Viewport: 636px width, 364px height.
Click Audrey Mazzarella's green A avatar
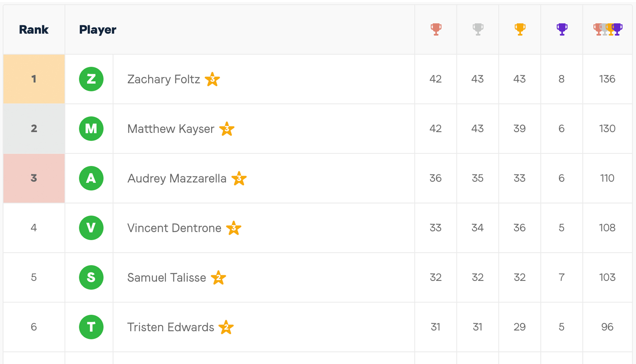[x=91, y=178]
